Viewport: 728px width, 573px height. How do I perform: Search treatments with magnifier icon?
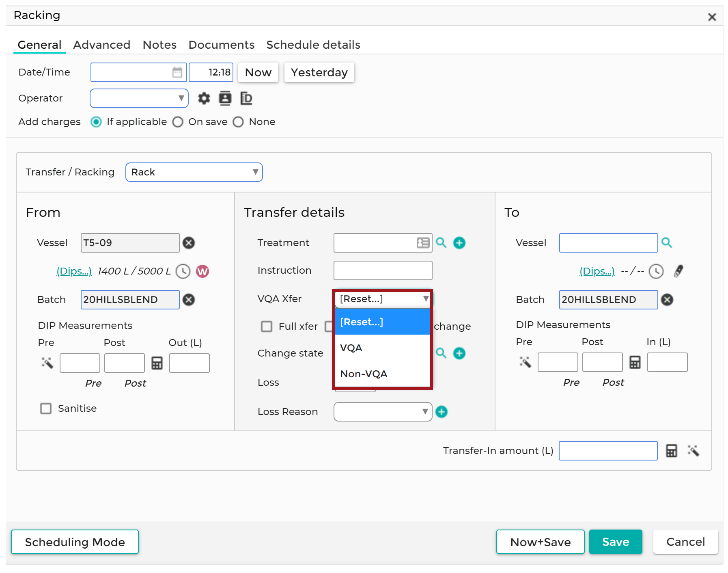pos(441,243)
